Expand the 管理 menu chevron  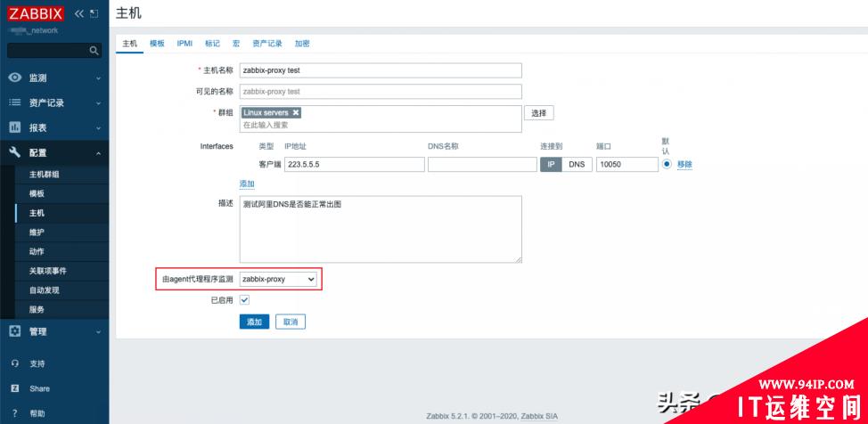coord(99,331)
